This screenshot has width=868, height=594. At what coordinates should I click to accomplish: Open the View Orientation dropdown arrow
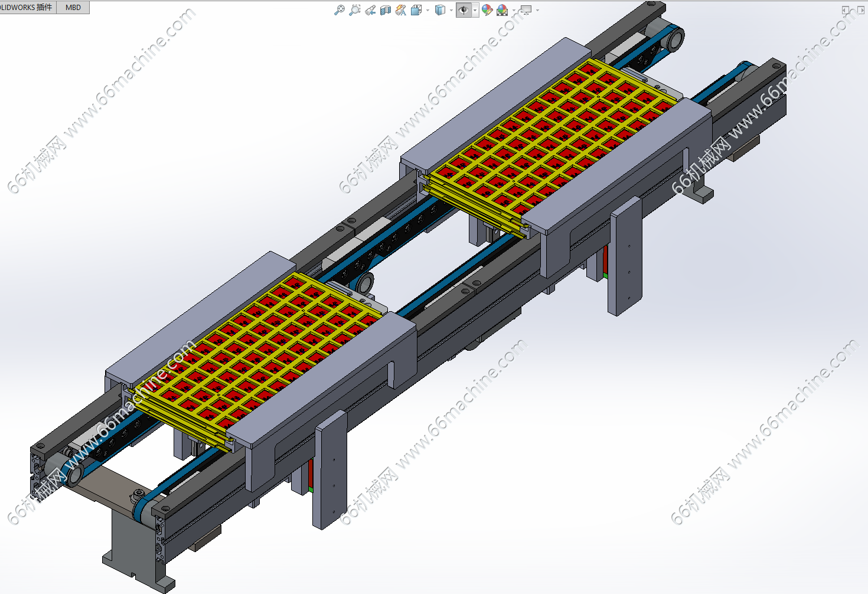click(428, 10)
